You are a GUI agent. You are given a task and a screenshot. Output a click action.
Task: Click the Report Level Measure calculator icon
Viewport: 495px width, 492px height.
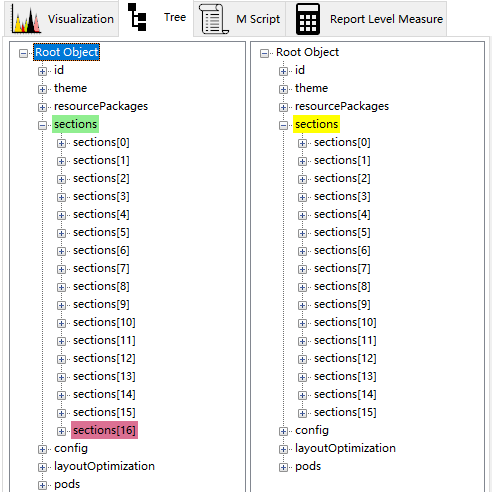[x=308, y=19]
